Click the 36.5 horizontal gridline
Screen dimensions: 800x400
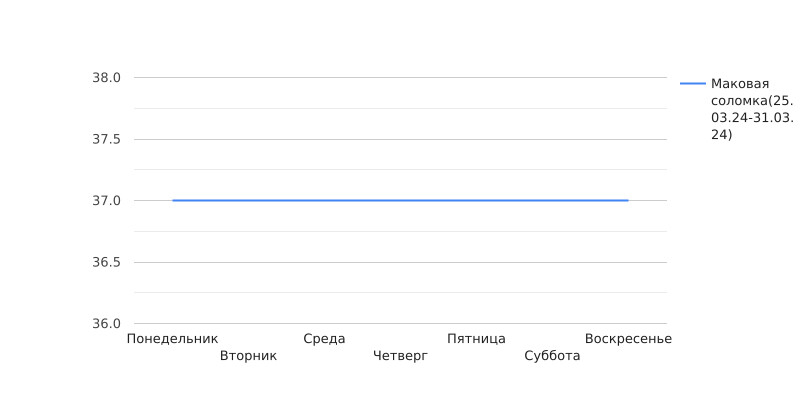[x=401, y=262]
